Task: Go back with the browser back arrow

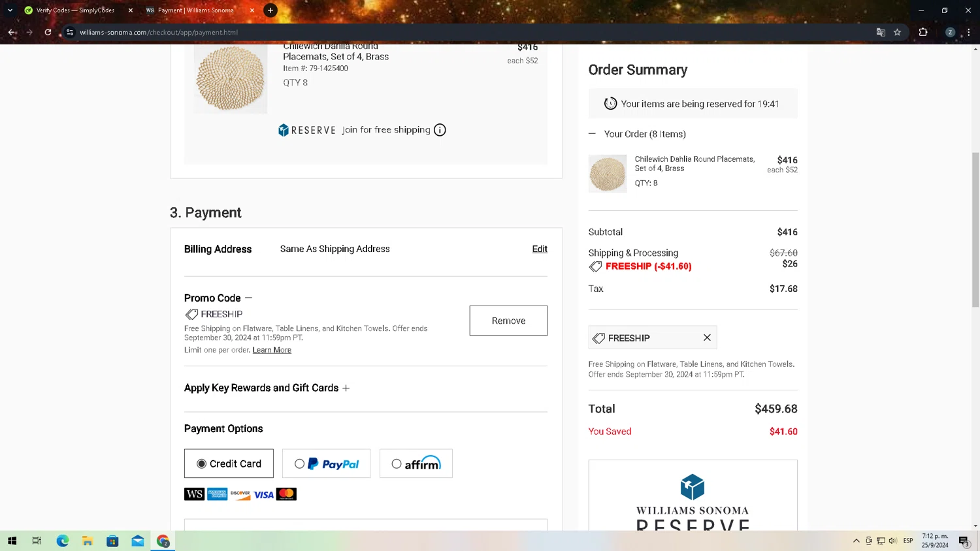Action: coord(12,32)
